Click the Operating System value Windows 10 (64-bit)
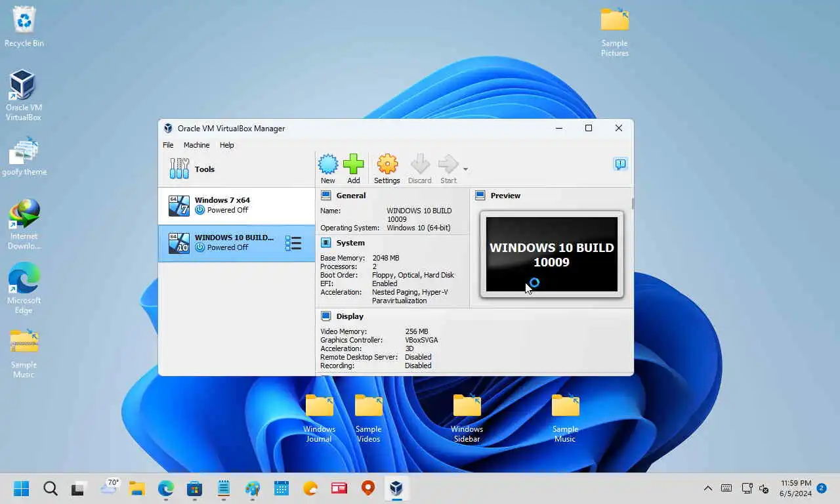The image size is (840, 504). 419,228
